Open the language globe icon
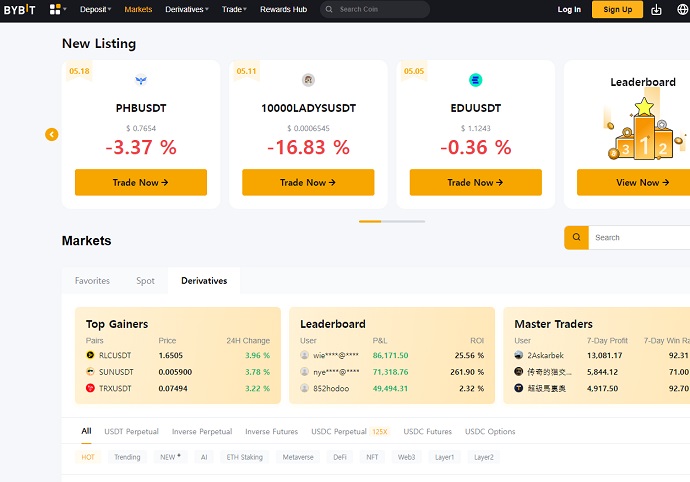Image resolution: width=690 pixels, height=482 pixels. (x=683, y=9)
